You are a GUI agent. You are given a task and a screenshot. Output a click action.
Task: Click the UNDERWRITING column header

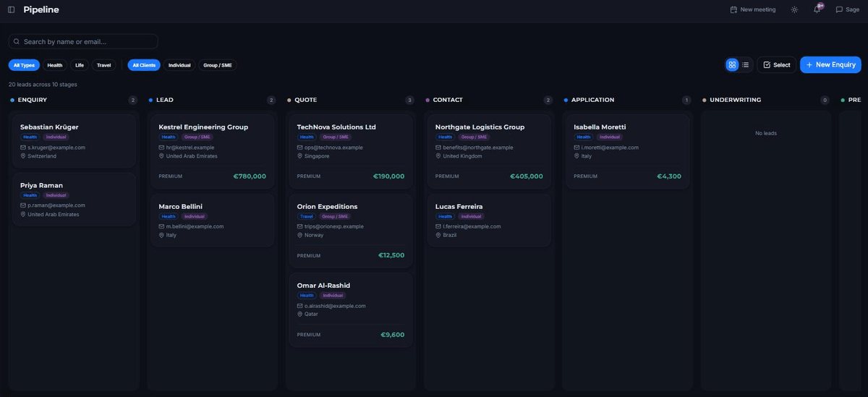(x=735, y=100)
